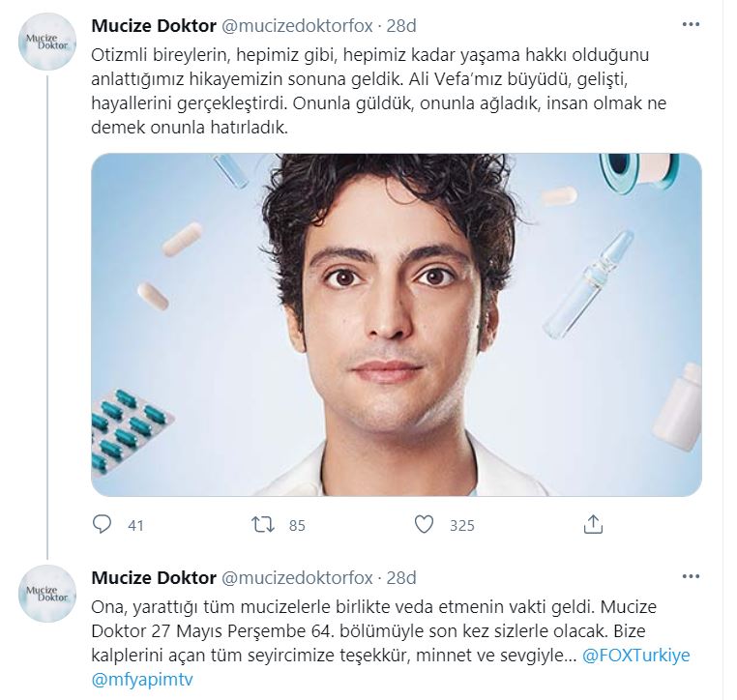Click the reply count 41
737x700 pixels.
[x=135, y=526]
